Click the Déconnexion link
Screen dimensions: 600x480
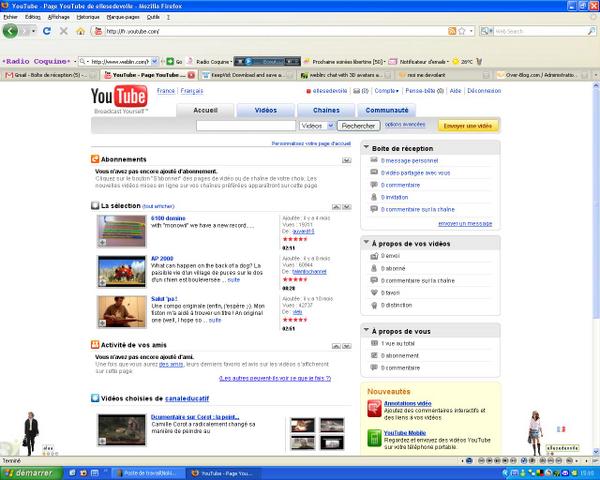(x=484, y=91)
